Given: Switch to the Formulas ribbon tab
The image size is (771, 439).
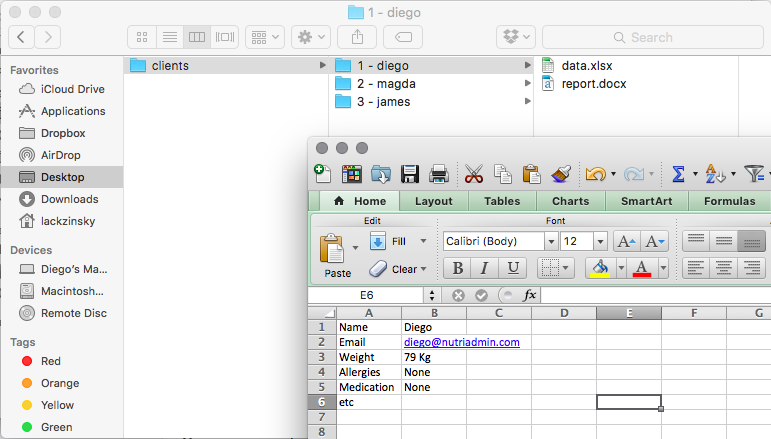Looking at the screenshot, I should pos(729,201).
